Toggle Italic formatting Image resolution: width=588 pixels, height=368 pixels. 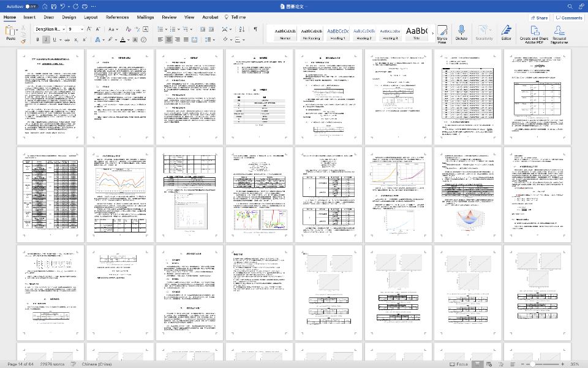point(46,39)
